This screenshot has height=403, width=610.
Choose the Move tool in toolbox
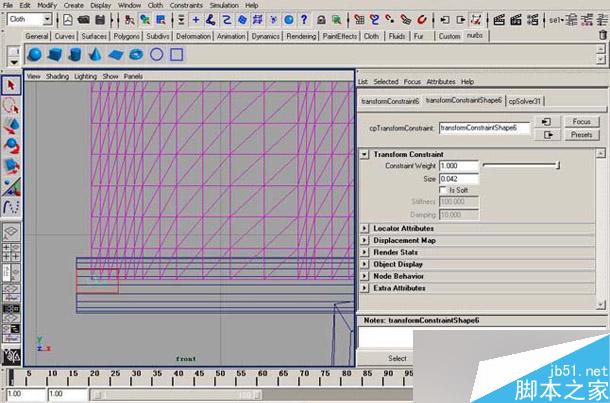(x=11, y=126)
